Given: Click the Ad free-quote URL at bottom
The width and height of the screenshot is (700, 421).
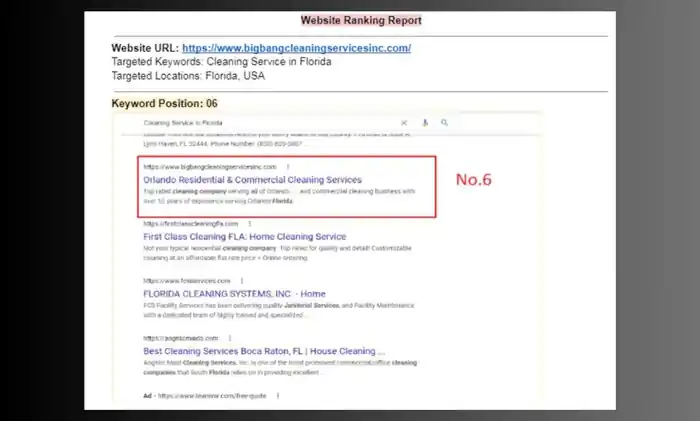Looking at the screenshot, I should tap(212, 396).
